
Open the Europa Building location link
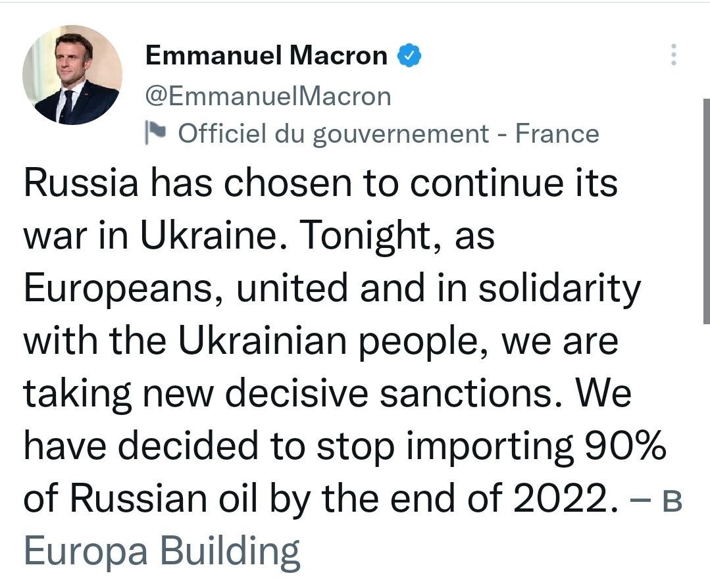(162, 551)
